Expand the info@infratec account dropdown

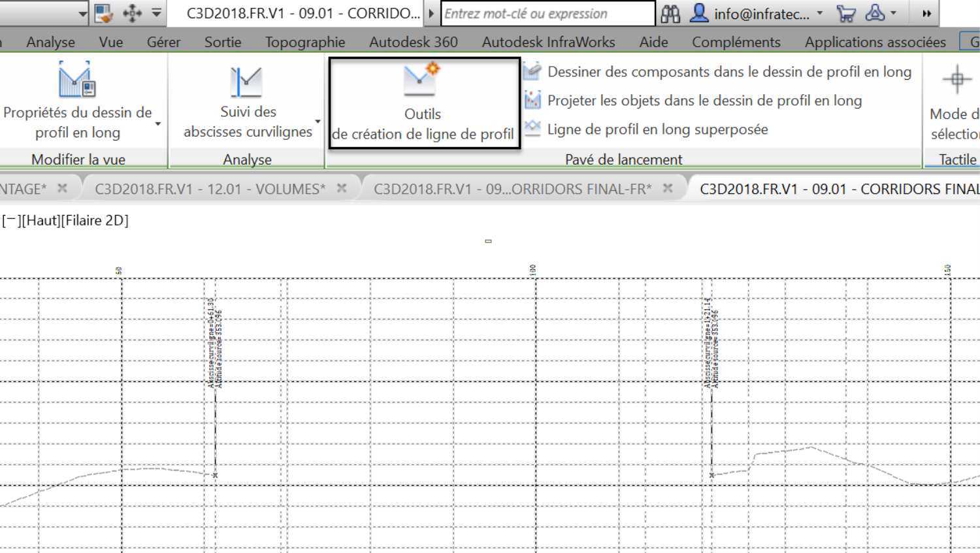pos(820,12)
